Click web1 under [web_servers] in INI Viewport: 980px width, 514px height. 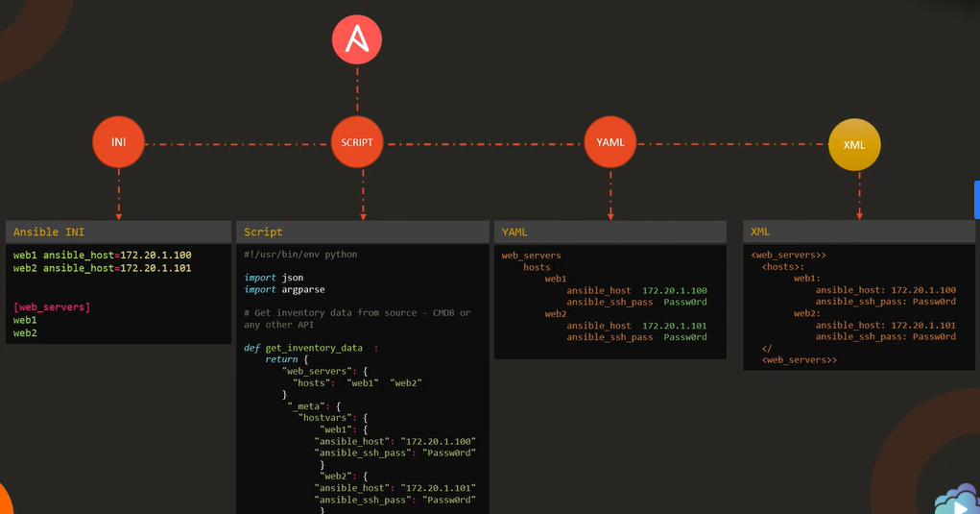[x=25, y=320]
